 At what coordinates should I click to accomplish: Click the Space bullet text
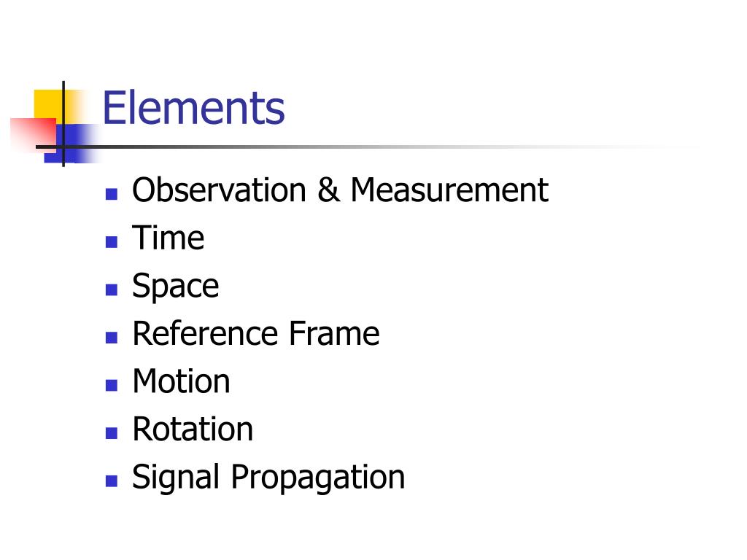(175, 287)
